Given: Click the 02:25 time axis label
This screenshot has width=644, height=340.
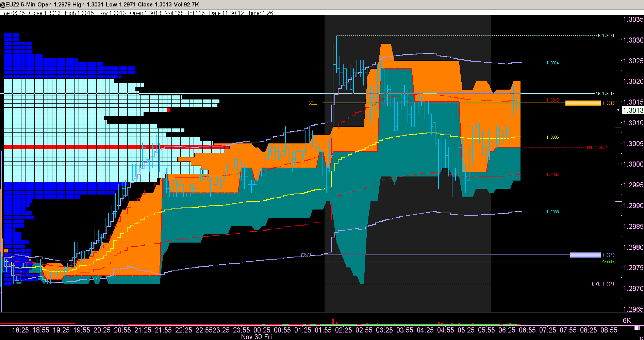Looking at the screenshot, I should pyautogui.click(x=344, y=330).
